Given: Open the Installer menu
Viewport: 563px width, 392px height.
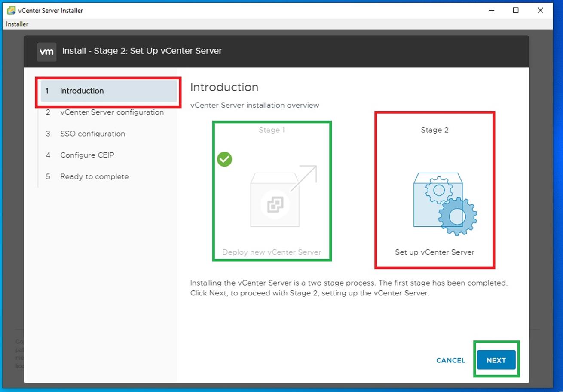Looking at the screenshot, I should 17,24.
